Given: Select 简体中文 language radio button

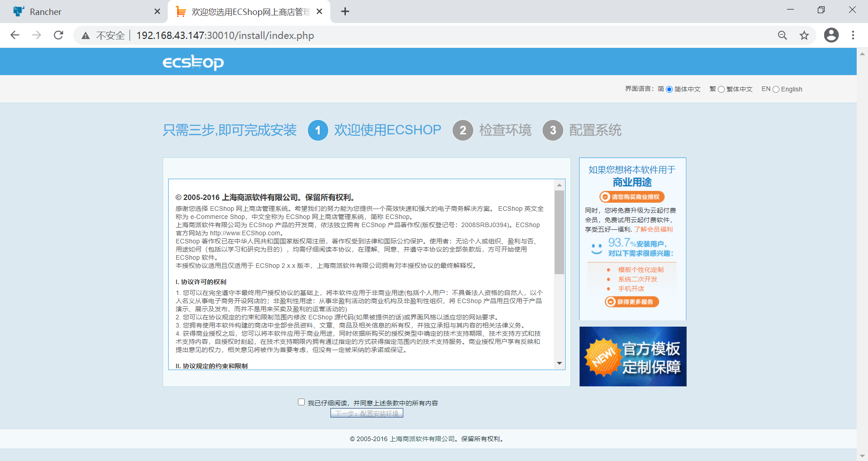Looking at the screenshot, I should [x=669, y=89].
